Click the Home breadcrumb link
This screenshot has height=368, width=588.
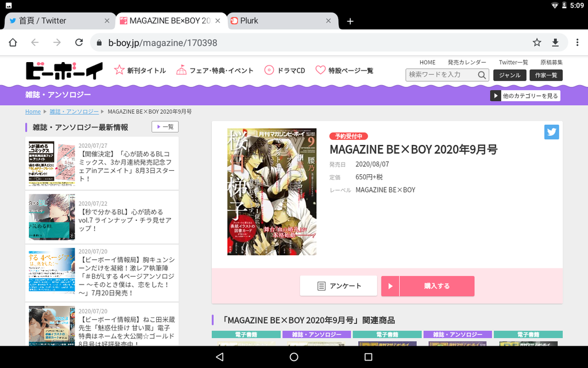(x=33, y=112)
